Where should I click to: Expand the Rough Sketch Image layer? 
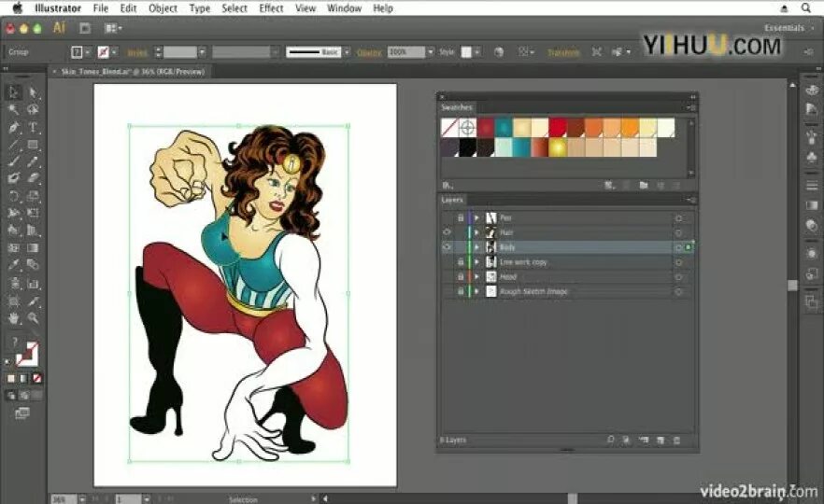476,291
